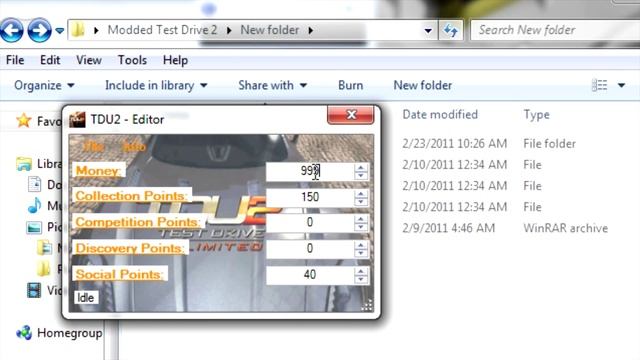Open the Explorer Help menu

(175, 60)
